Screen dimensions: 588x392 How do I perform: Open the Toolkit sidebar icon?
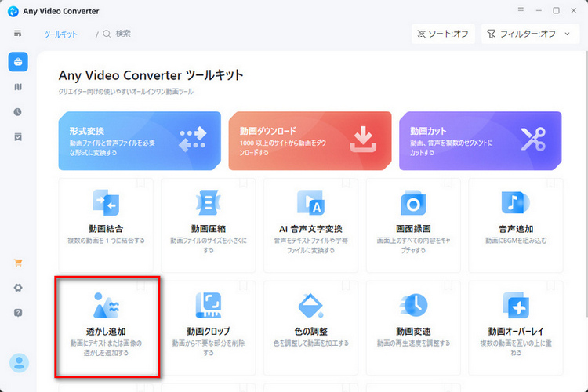point(18,62)
